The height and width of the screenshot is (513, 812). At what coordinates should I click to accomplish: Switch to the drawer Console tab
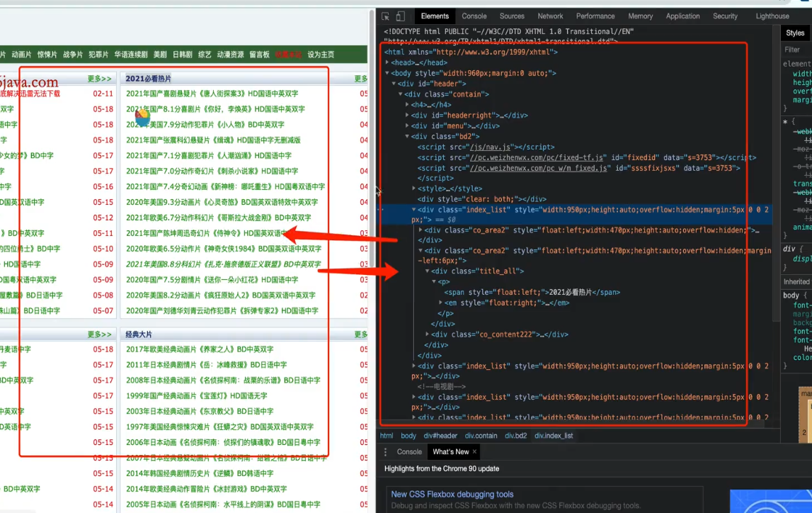[409, 452]
